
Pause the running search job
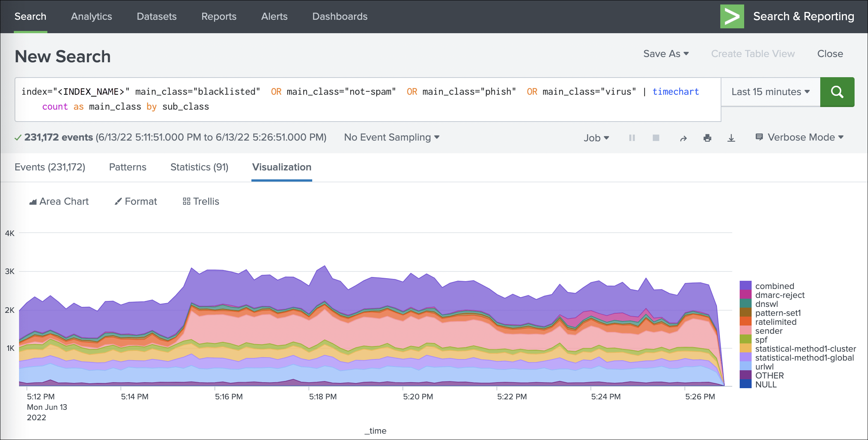632,138
